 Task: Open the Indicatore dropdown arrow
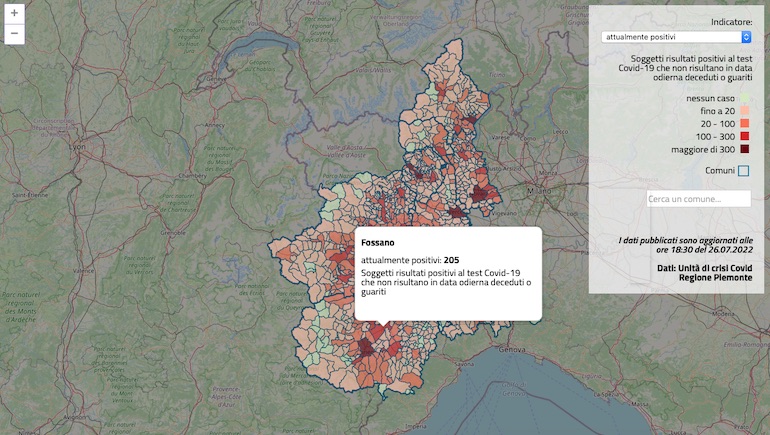tap(746, 37)
